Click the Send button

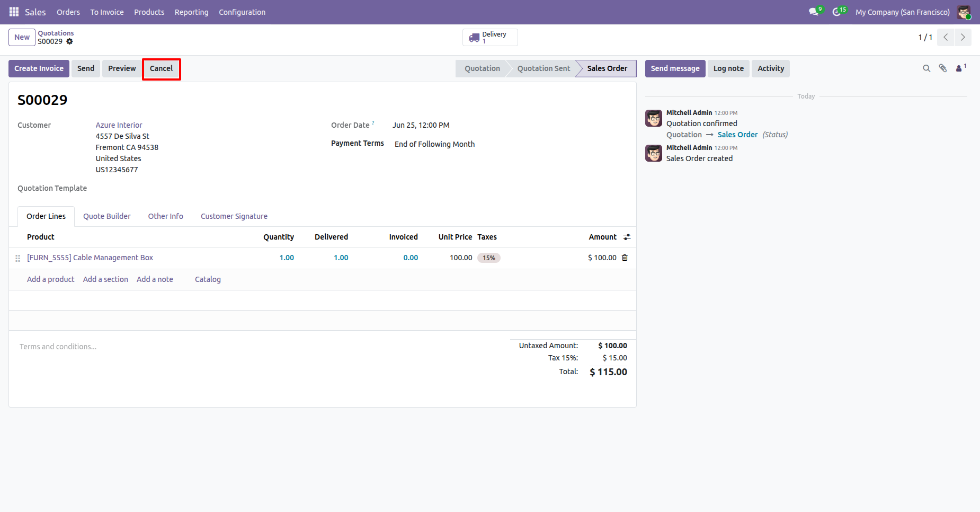pos(86,68)
